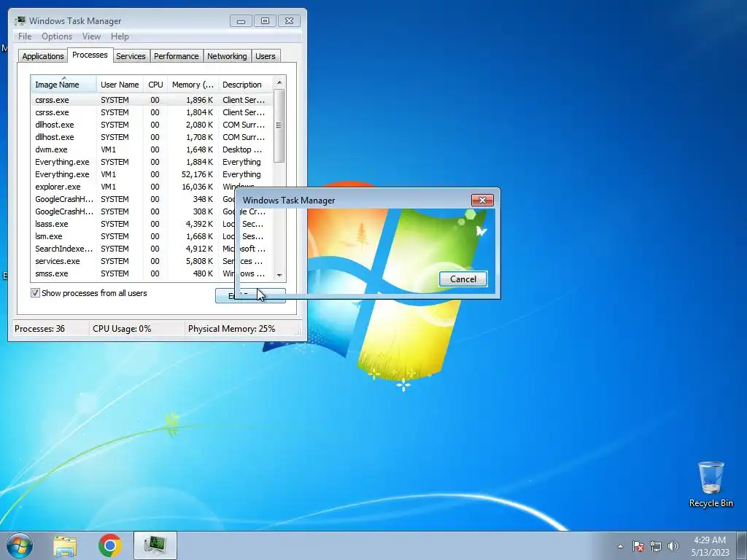This screenshot has width=747, height=560.
Task: Click the process list scroll down arrow
Action: click(x=279, y=275)
